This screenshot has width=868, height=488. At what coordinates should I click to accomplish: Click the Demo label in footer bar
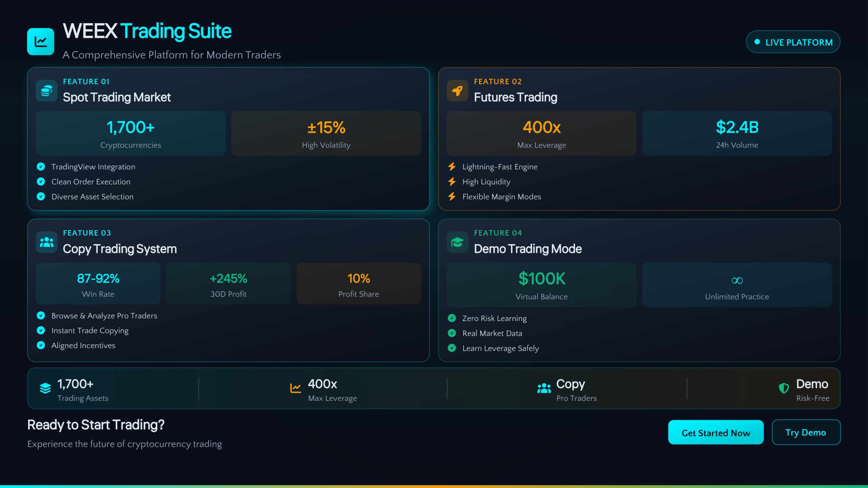click(812, 384)
